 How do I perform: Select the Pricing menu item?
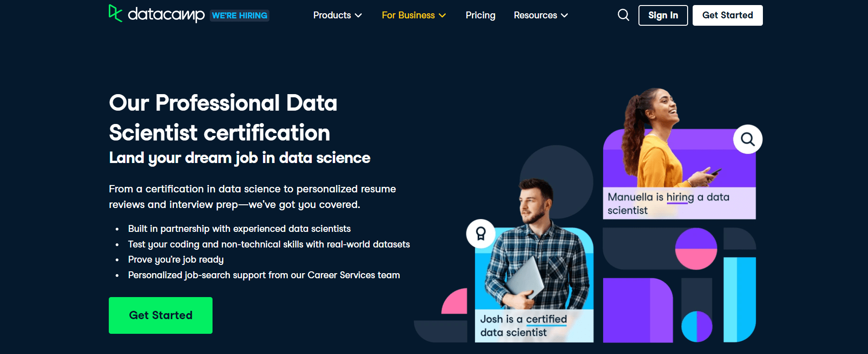[480, 15]
